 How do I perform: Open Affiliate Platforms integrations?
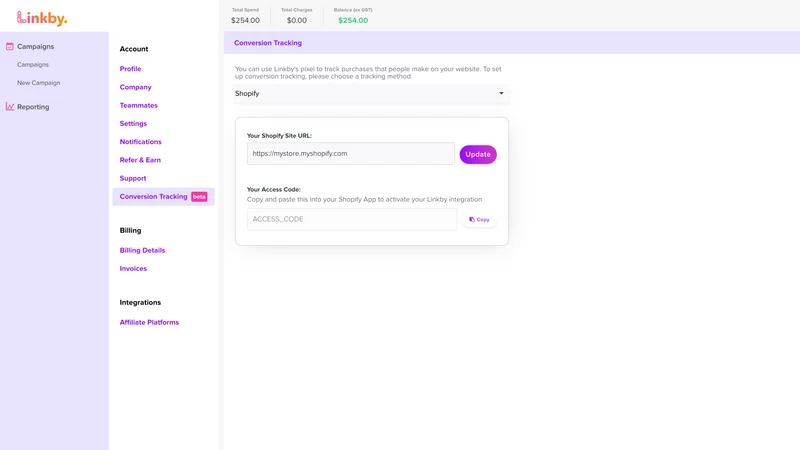pos(149,322)
